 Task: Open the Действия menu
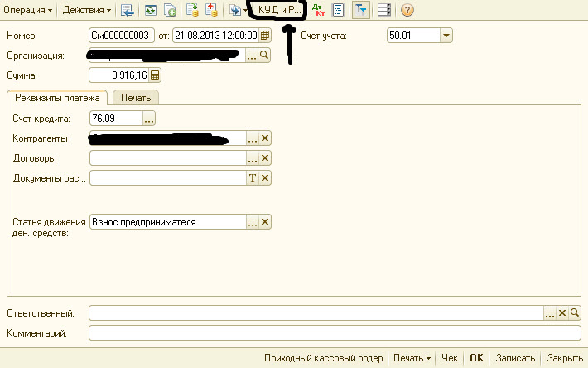coord(87,10)
